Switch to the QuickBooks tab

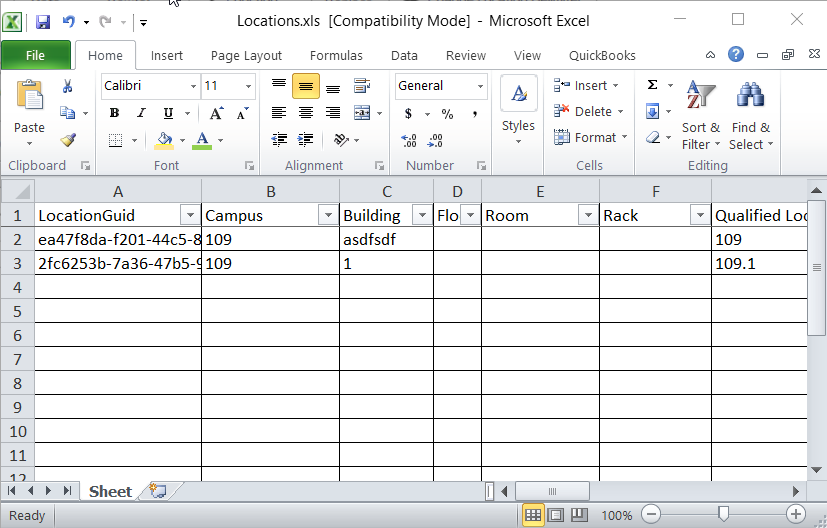click(602, 55)
